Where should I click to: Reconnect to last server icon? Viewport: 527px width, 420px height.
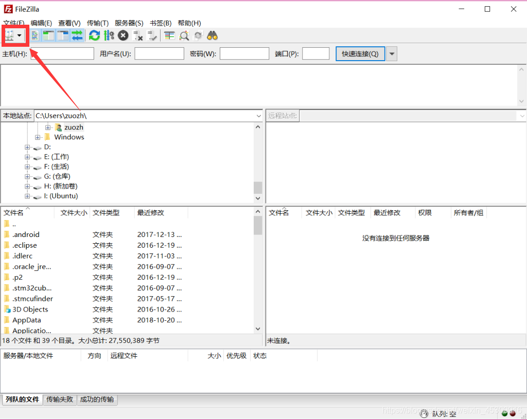[x=152, y=35]
